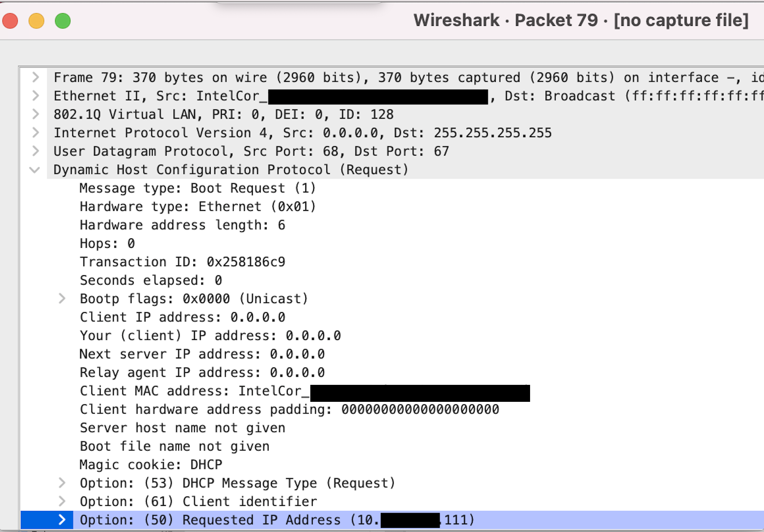Expand the Bootp flags field
Screen dimensions: 764x532
tap(62, 298)
